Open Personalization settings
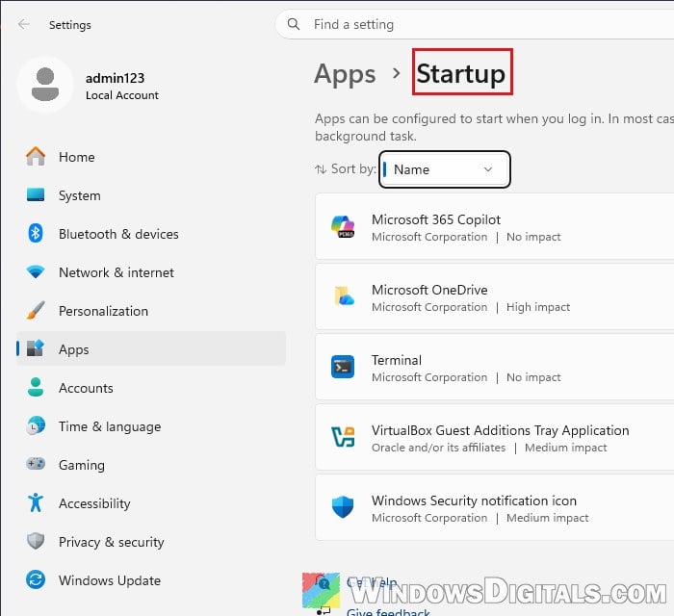 pyautogui.click(x=151, y=311)
